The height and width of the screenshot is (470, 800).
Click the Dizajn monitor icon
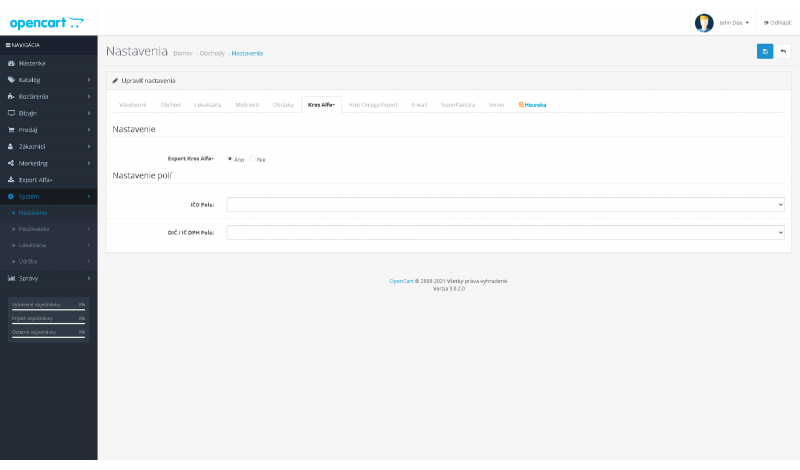11,113
